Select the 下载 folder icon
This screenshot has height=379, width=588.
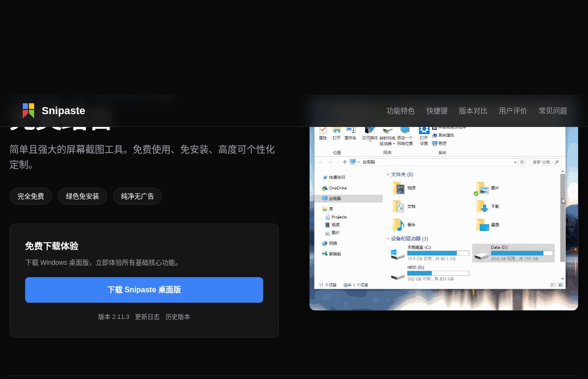click(x=482, y=207)
